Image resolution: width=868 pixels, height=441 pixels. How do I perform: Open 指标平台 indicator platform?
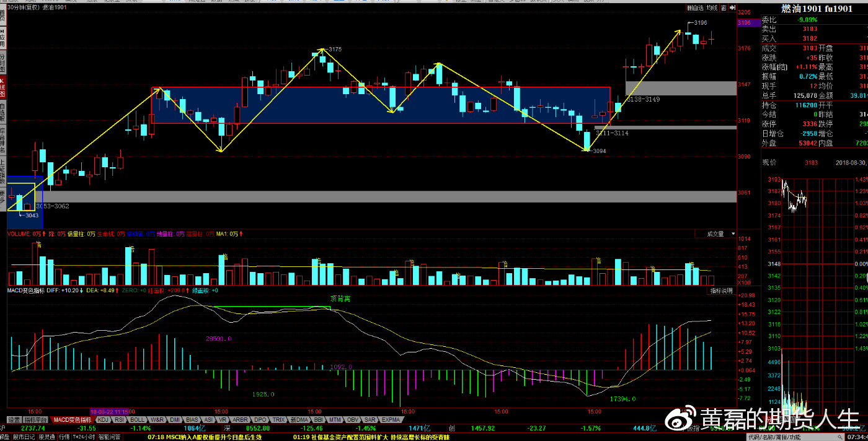click(37, 420)
